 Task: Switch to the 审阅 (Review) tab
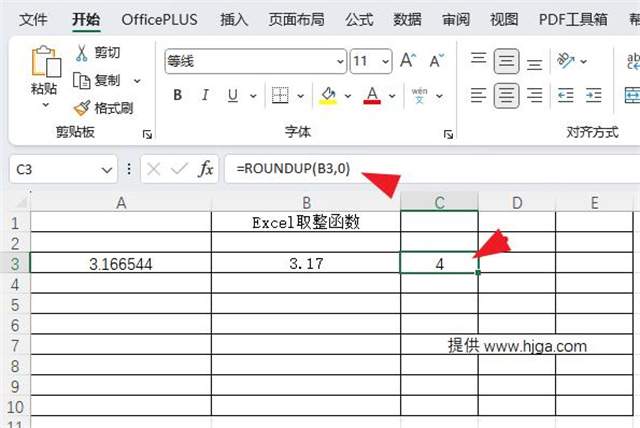point(456,19)
